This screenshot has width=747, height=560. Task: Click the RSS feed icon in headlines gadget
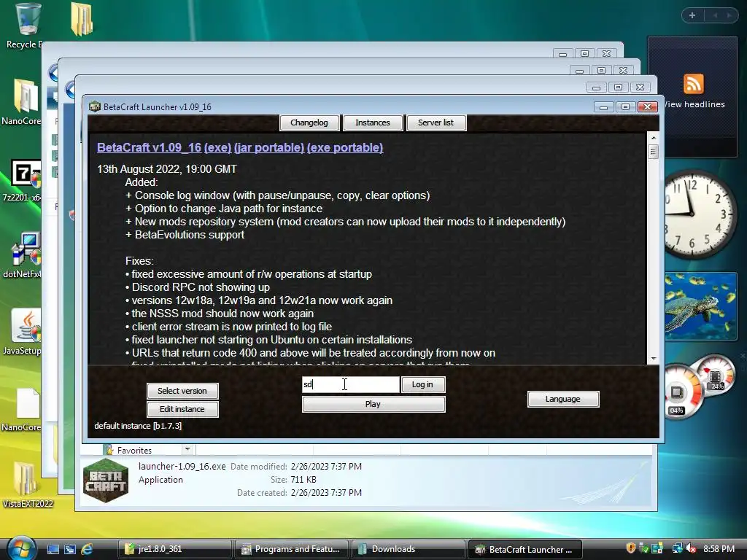click(x=693, y=84)
